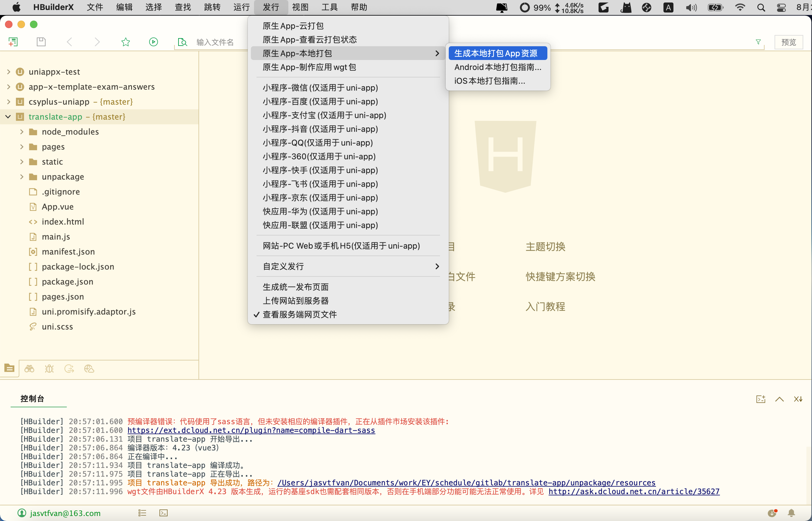Select pages.json file
Viewport: 812px width, 521px height.
[63, 296]
